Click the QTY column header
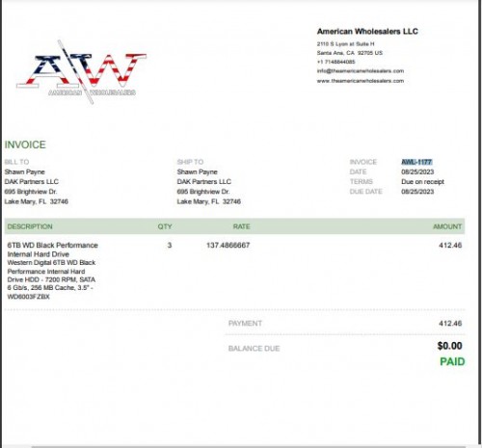The width and height of the screenshot is (482, 448). 165,226
